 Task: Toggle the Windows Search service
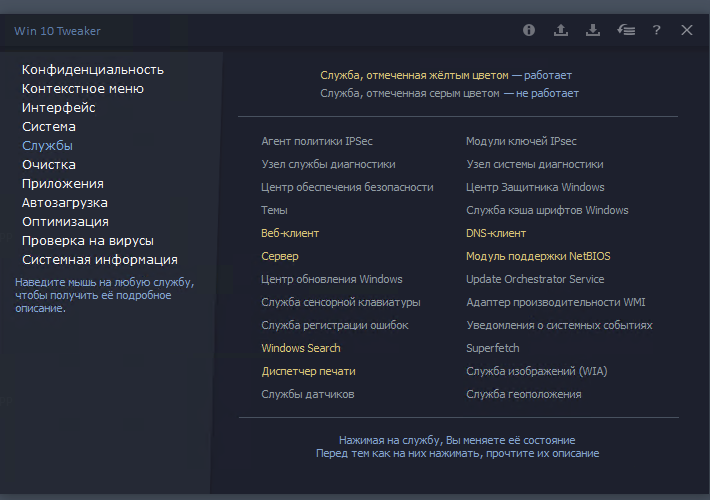coord(301,348)
